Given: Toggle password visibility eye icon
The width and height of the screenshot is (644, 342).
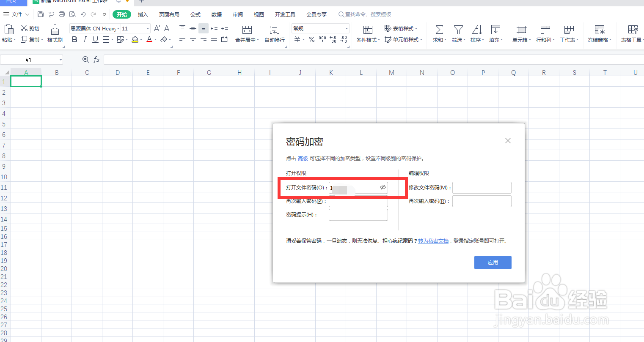Looking at the screenshot, I should click(383, 187).
